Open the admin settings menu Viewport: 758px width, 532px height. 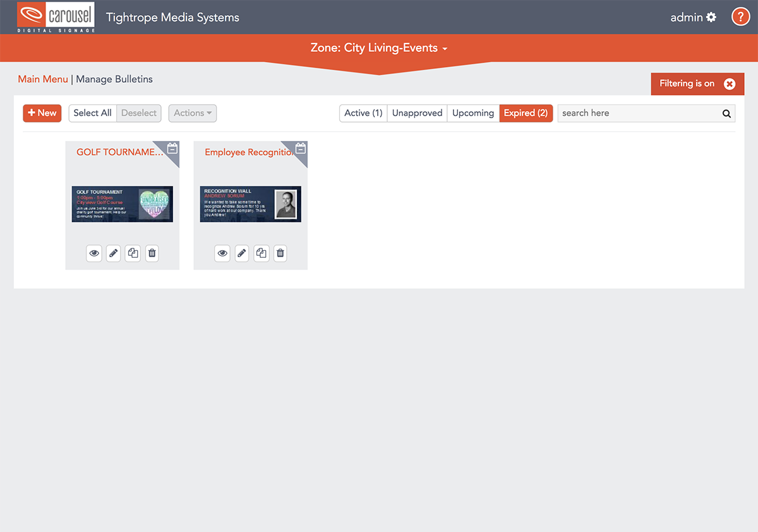(693, 17)
